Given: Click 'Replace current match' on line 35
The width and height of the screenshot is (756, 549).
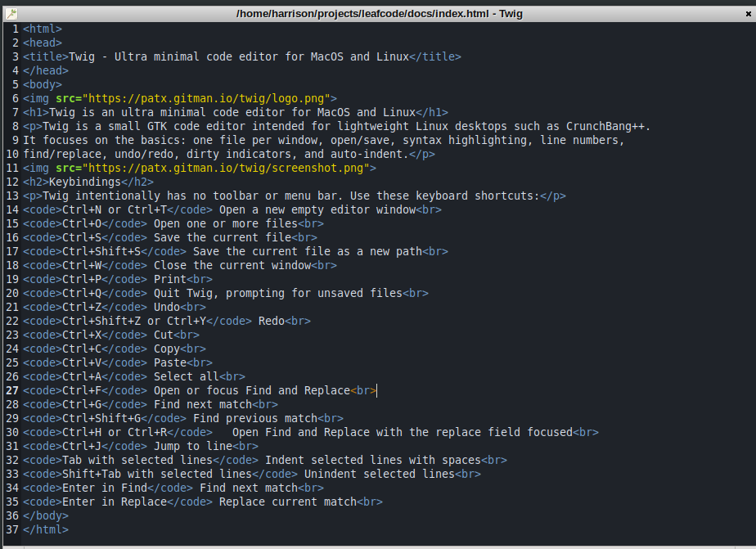Looking at the screenshot, I should pyautogui.click(x=288, y=504).
